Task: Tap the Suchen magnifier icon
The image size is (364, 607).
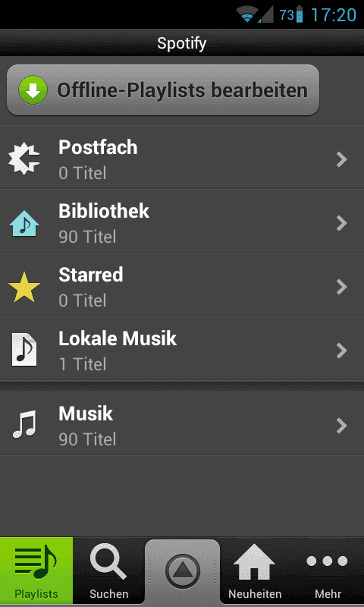Action: click(108, 561)
